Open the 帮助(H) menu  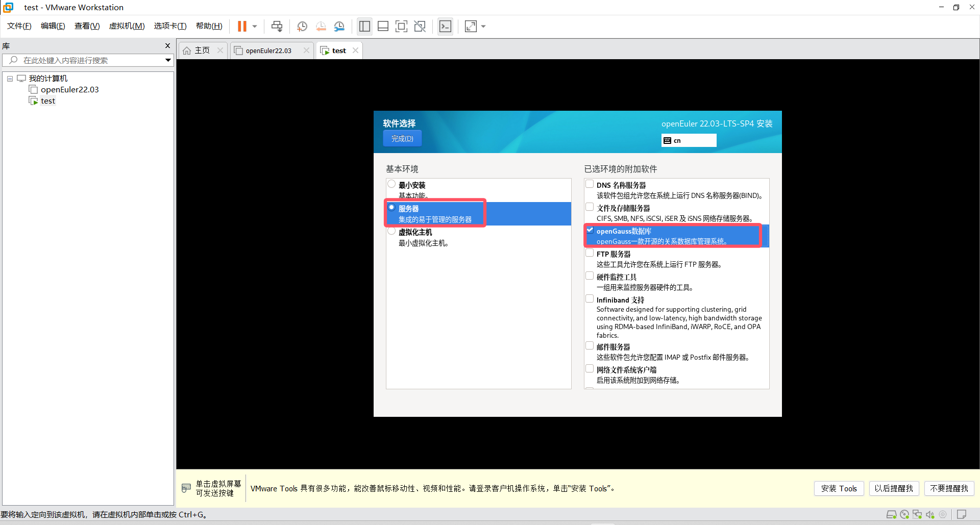(209, 26)
